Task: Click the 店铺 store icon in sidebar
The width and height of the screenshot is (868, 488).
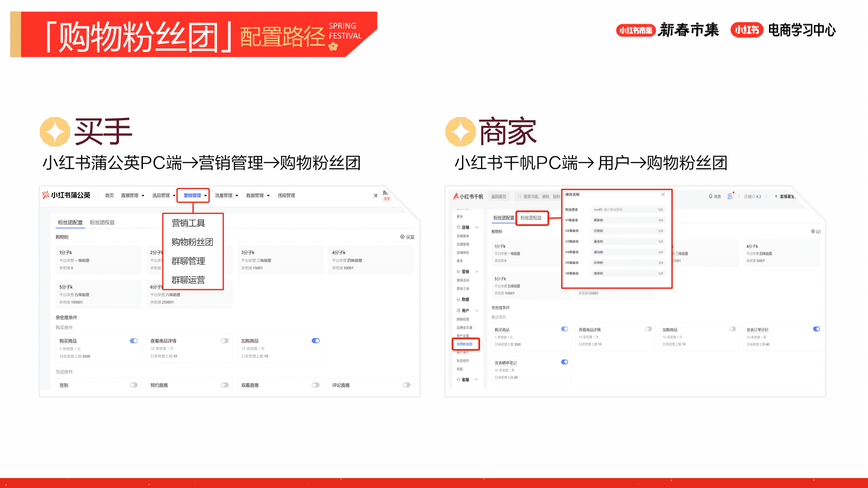Action: (x=458, y=227)
